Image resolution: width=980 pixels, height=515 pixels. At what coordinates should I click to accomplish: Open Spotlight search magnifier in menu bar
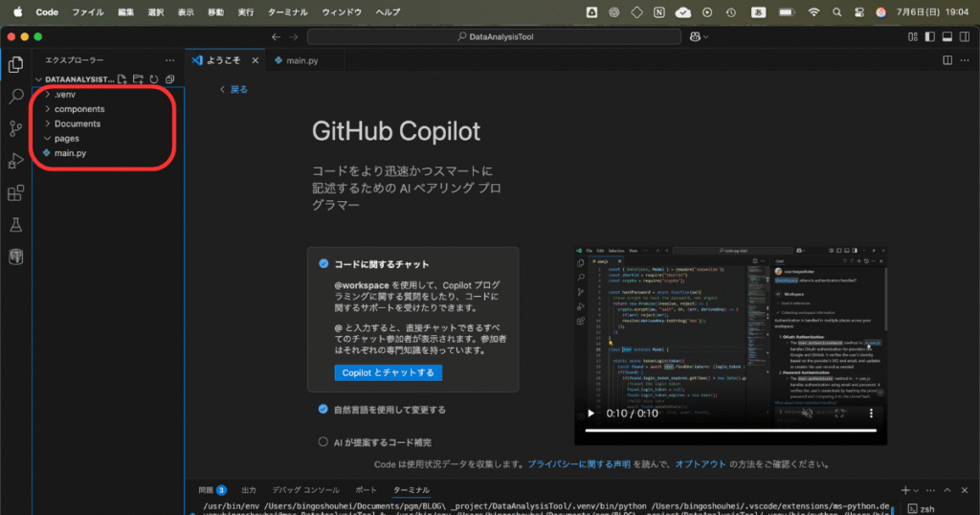[x=836, y=11]
